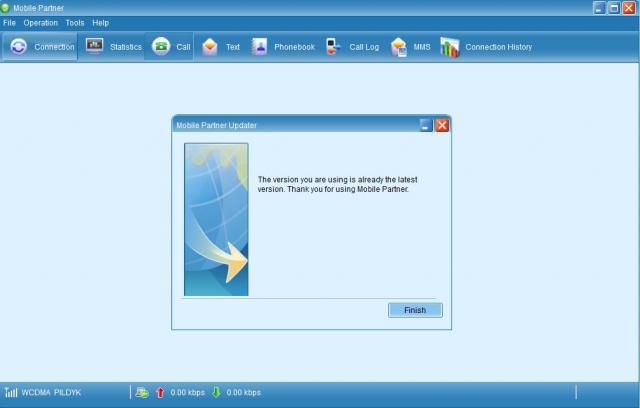Open the Text message envelope icon
Image resolution: width=640 pixels, height=408 pixels.
pyautogui.click(x=210, y=47)
